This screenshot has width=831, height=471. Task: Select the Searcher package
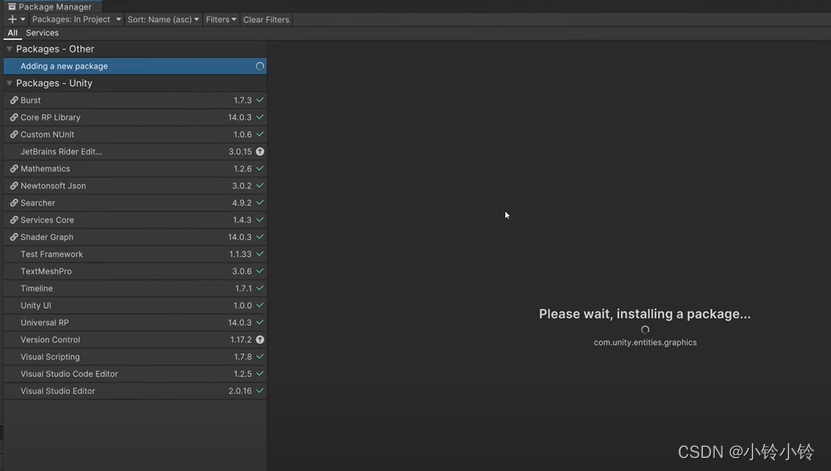(x=135, y=203)
